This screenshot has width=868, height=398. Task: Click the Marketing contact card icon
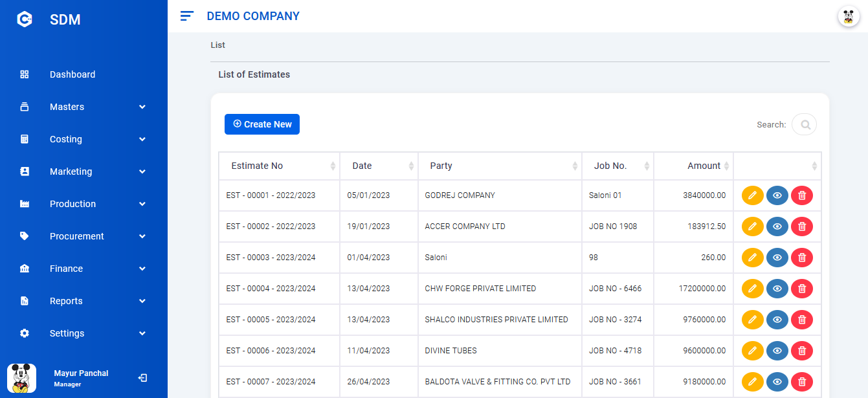point(25,171)
